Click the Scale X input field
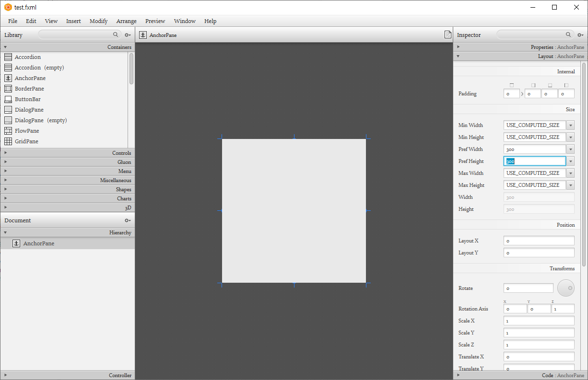This screenshot has width=588, height=380. [x=539, y=321]
